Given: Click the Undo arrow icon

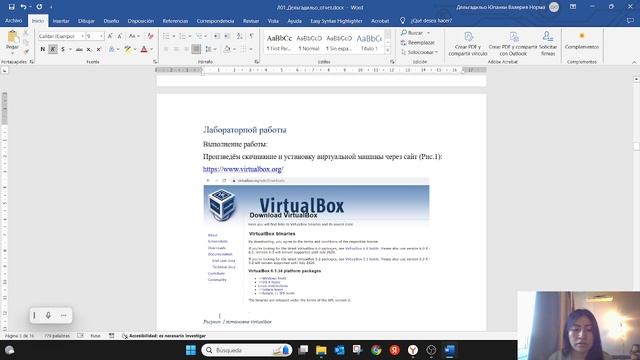Looking at the screenshot, I should [23, 7].
